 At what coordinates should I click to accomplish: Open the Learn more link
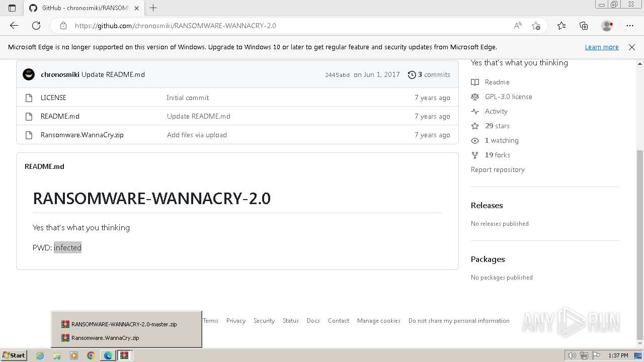[602, 47]
